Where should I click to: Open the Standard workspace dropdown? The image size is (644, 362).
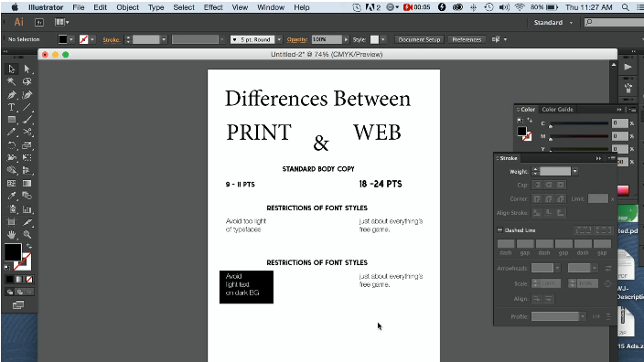coord(553,23)
